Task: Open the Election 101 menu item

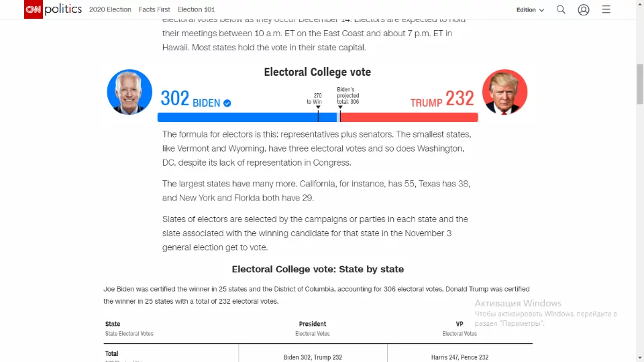Action: [x=196, y=10]
